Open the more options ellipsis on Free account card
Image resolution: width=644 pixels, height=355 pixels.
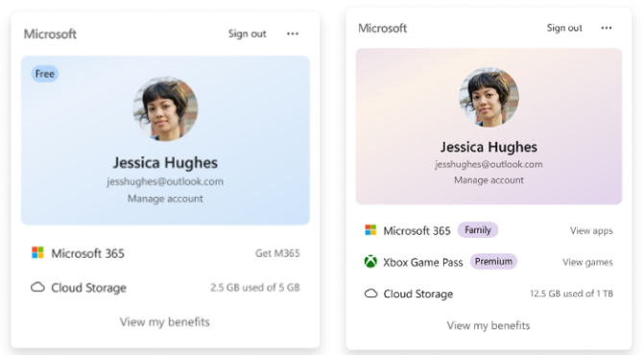[293, 34]
